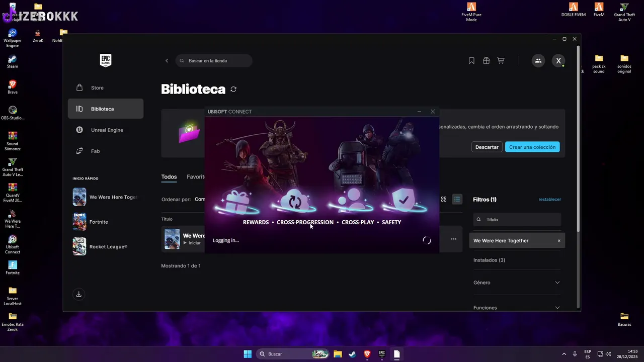
Task: Open the gift redeem icon
Action: pos(486,61)
